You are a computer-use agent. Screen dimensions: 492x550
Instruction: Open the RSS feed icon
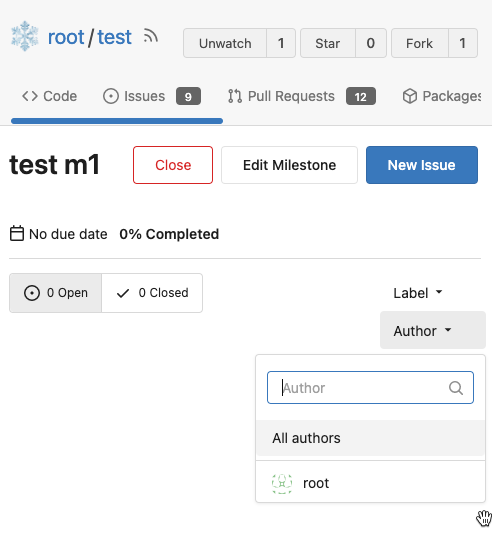click(x=150, y=36)
